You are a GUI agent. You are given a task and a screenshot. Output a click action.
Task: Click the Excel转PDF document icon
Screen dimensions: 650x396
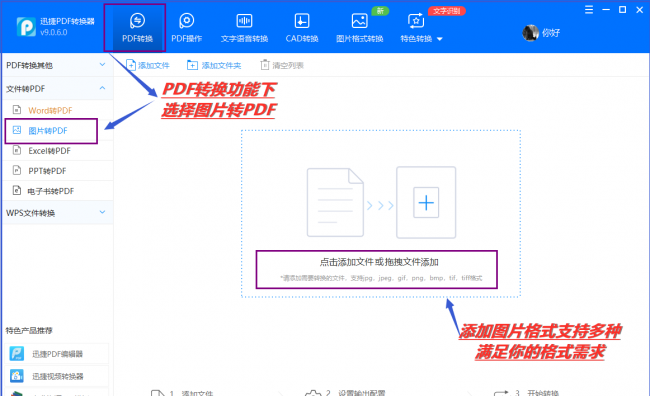[17, 150]
